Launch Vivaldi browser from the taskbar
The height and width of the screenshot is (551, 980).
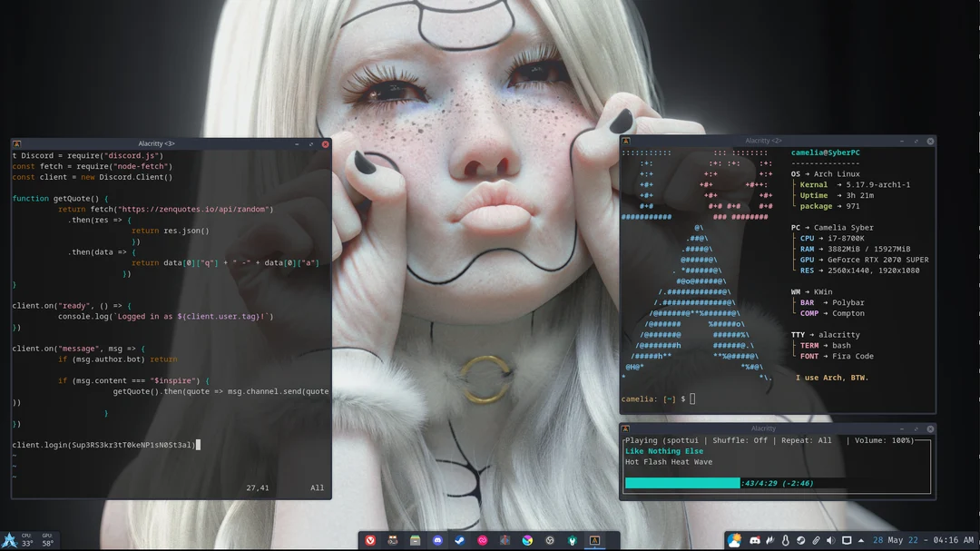point(369,540)
